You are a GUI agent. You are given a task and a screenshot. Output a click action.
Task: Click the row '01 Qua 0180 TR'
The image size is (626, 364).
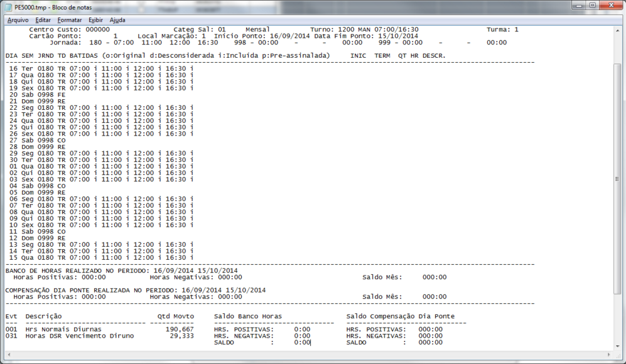coord(102,166)
